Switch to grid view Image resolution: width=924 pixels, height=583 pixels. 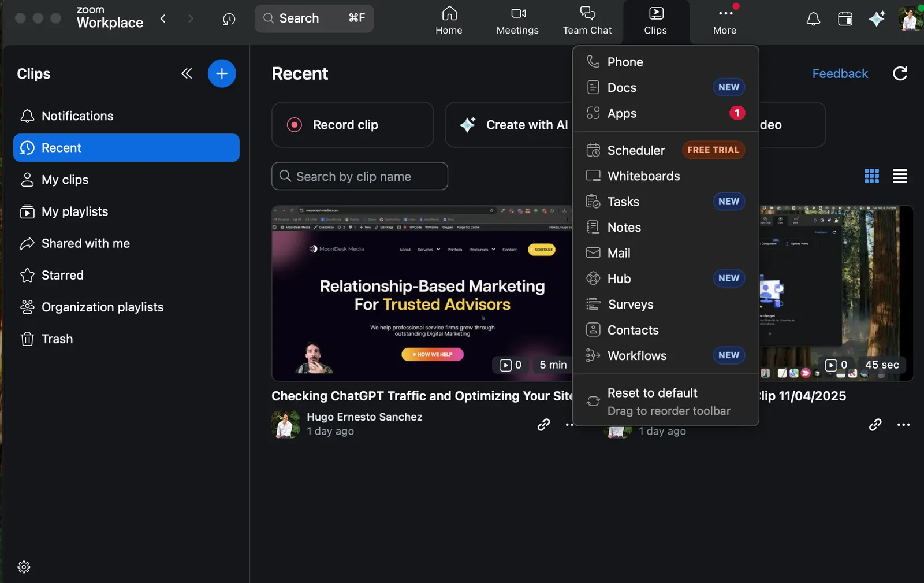point(871,176)
